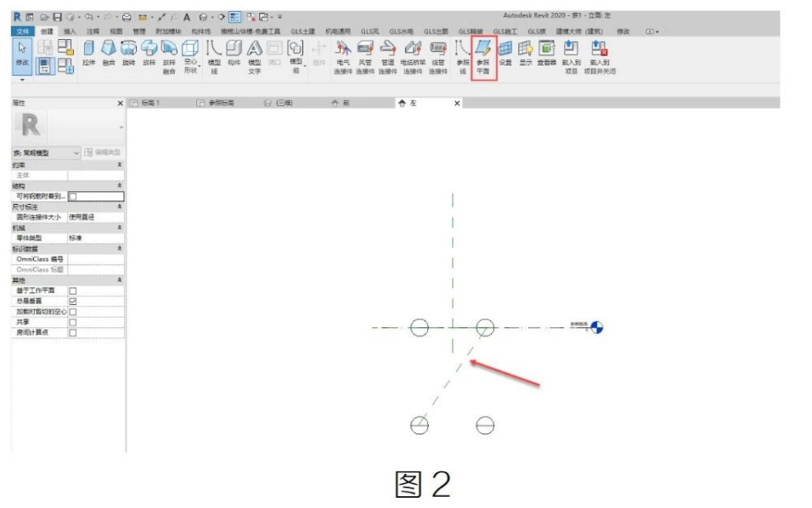
Task: Open the 族: 常规模型 family dropdown
Action: [x=46, y=153]
